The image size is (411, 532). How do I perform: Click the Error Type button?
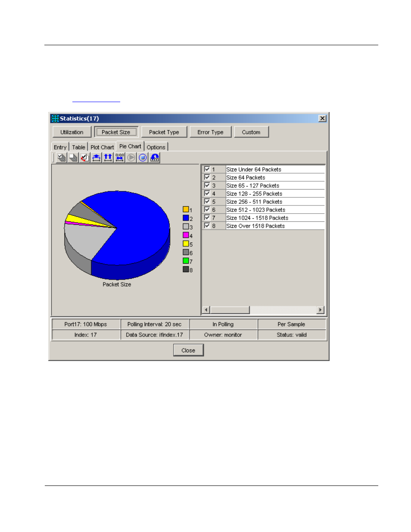211,132
